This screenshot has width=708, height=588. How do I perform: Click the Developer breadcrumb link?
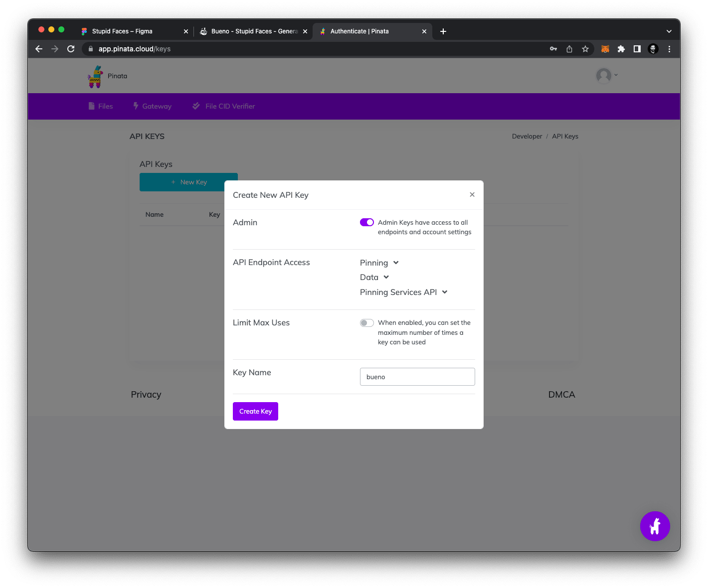coord(527,137)
